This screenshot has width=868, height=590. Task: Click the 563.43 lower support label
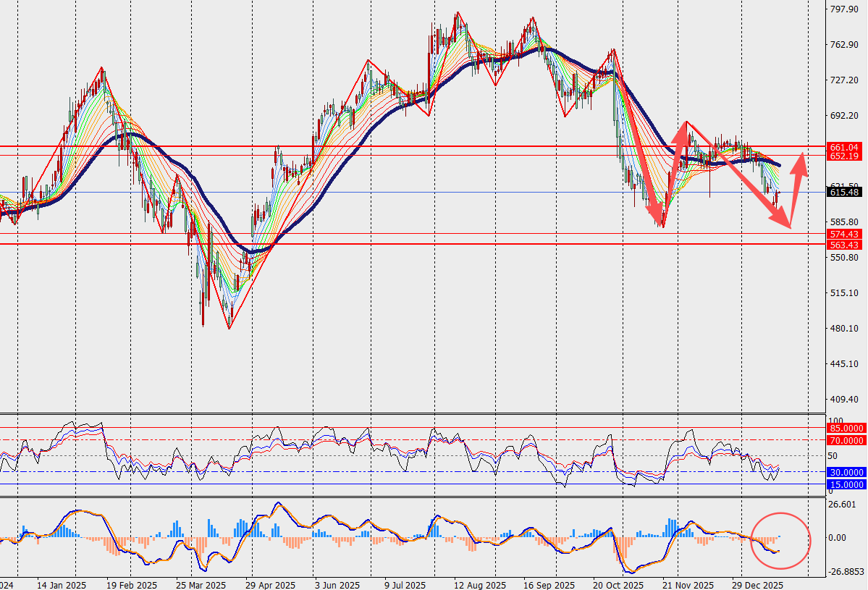[845, 244]
